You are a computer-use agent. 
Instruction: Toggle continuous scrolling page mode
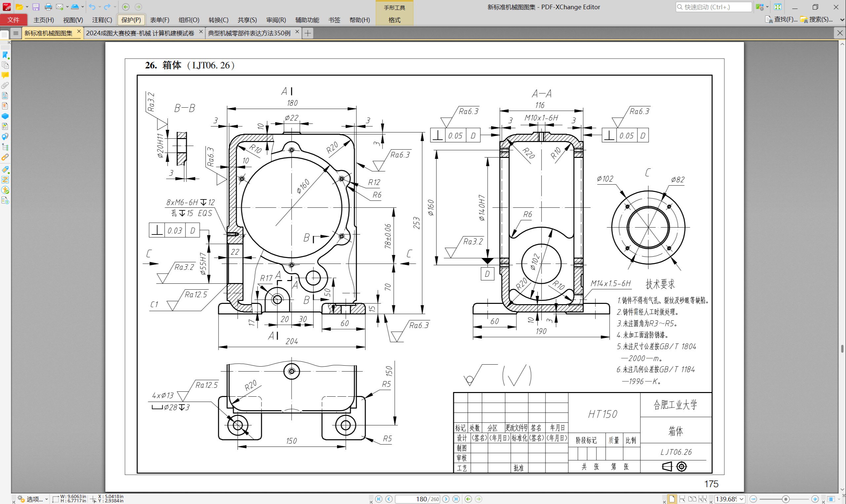682,499
